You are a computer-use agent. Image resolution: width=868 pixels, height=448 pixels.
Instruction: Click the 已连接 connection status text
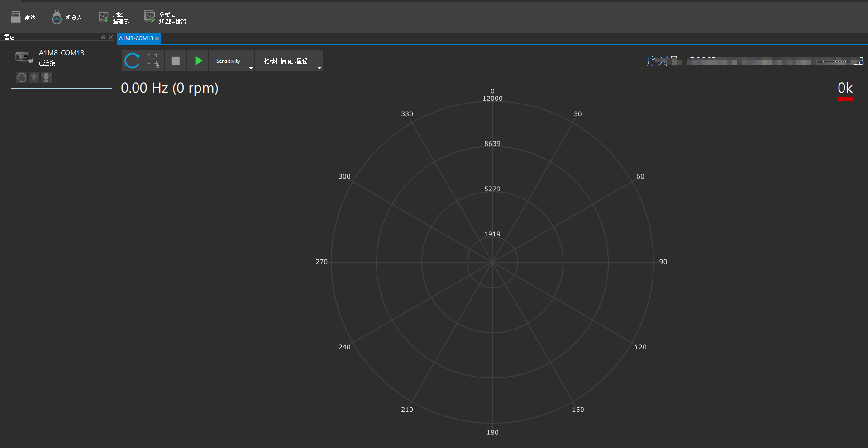click(x=47, y=63)
